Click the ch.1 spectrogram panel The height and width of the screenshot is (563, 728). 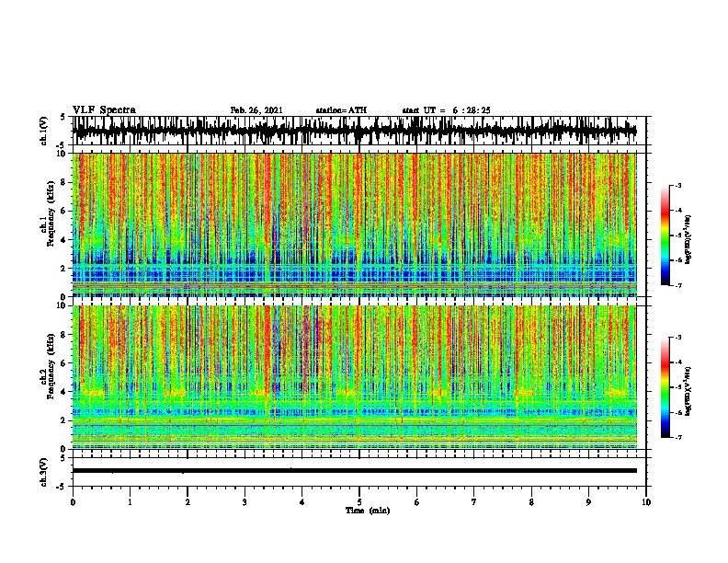tap(354, 224)
